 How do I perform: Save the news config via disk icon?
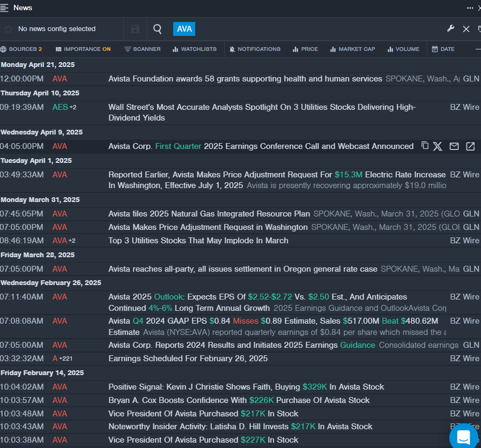coord(135,29)
